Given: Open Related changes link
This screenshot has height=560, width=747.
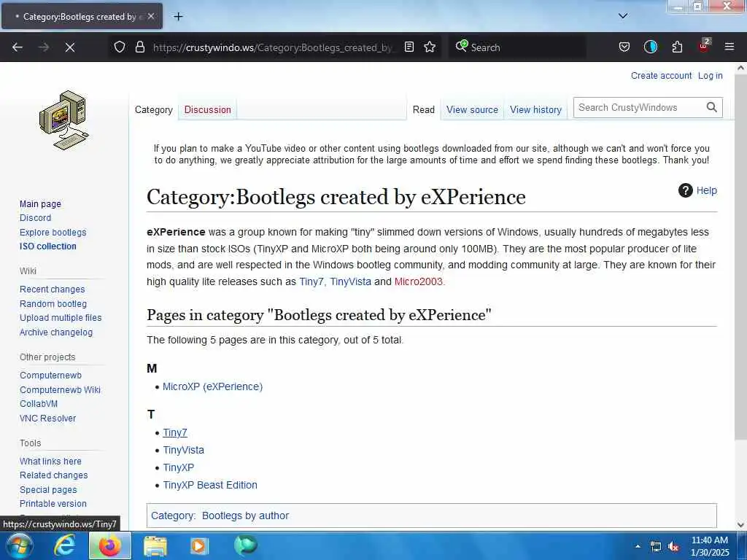Looking at the screenshot, I should [x=53, y=475].
